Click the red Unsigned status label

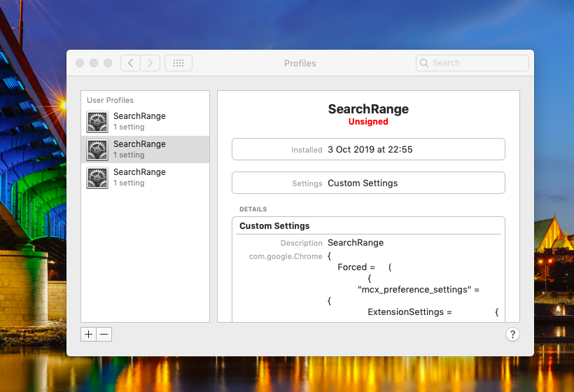[x=368, y=122]
